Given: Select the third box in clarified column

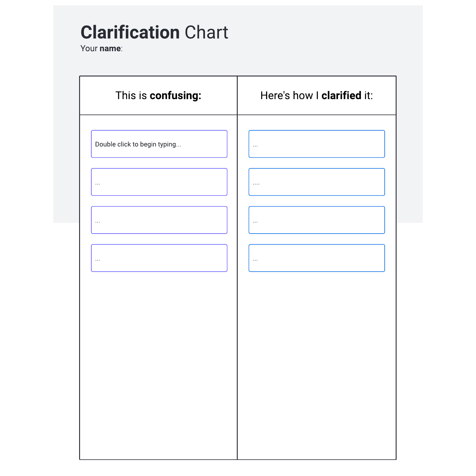Looking at the screenshot, I should coord(317,220).
